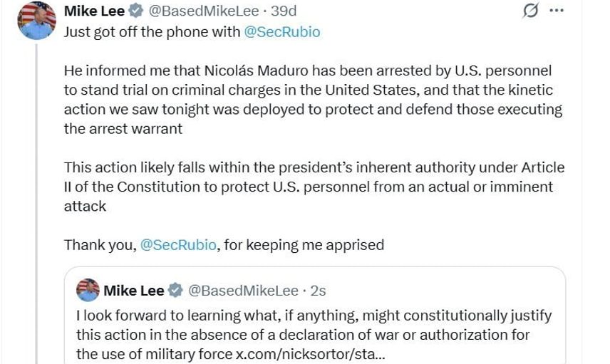The height and width of the screenshot is (364, 610).
Task: Click the verified badge beside the top Mike Lee name
Action: tap(136, 11)
